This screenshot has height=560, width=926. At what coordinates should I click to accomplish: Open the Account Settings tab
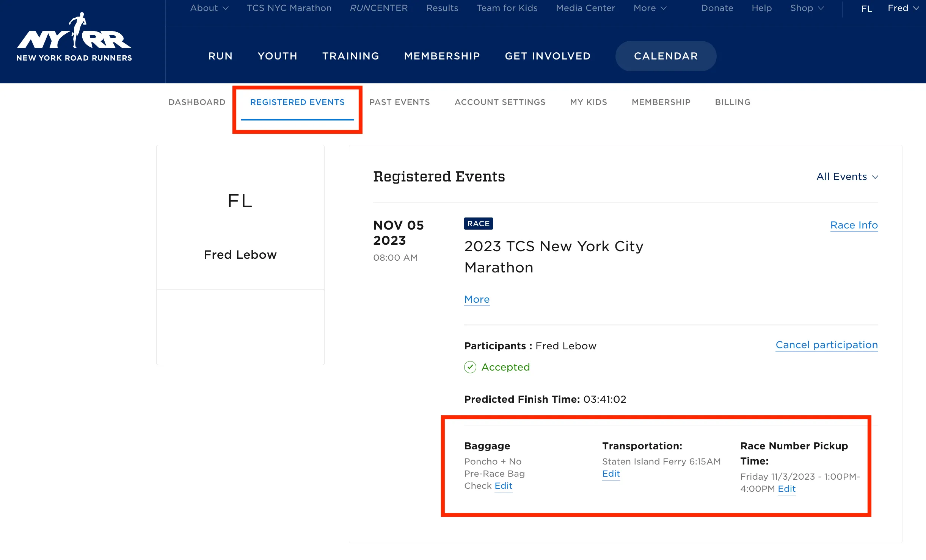500,102
